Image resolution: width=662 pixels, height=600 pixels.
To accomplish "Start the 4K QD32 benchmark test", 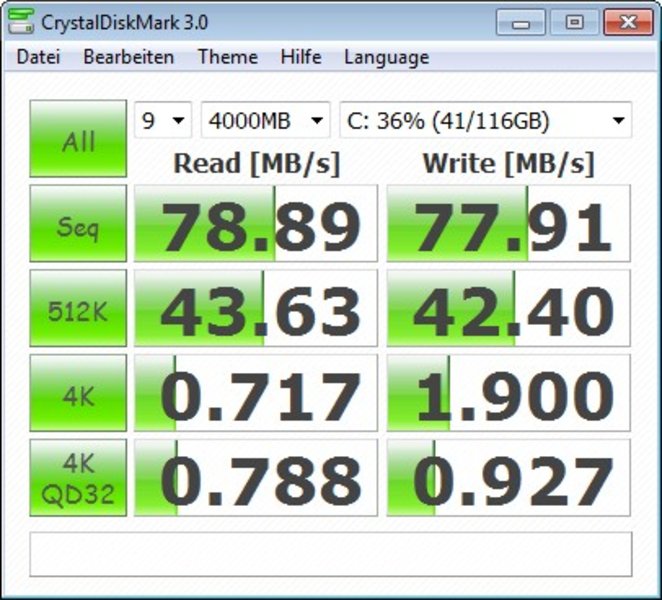I will coord(78,478).
